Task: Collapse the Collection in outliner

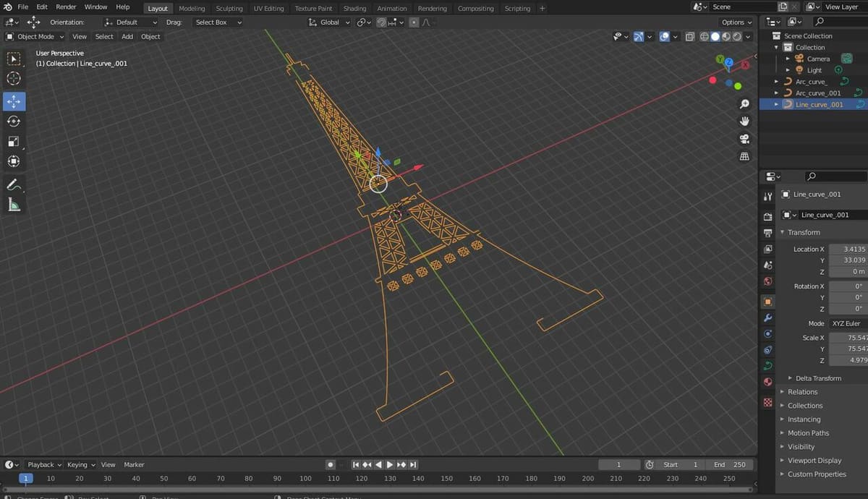Action: (x=777, y=47)
